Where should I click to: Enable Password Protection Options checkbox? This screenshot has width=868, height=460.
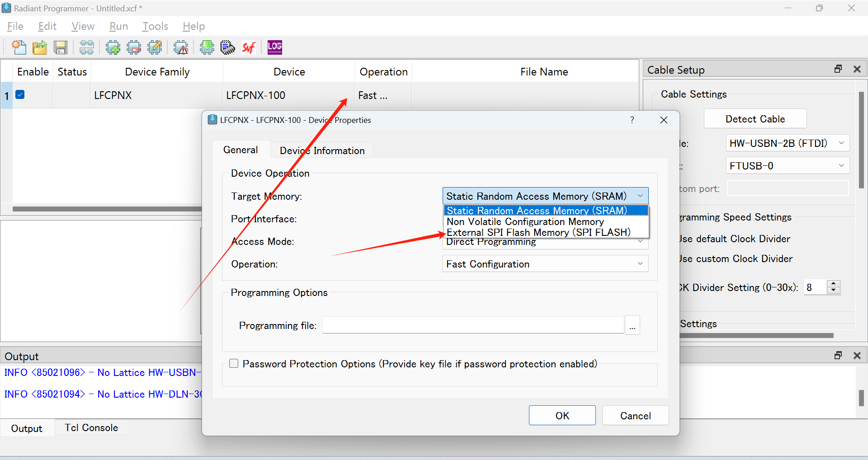click(234, 364)
